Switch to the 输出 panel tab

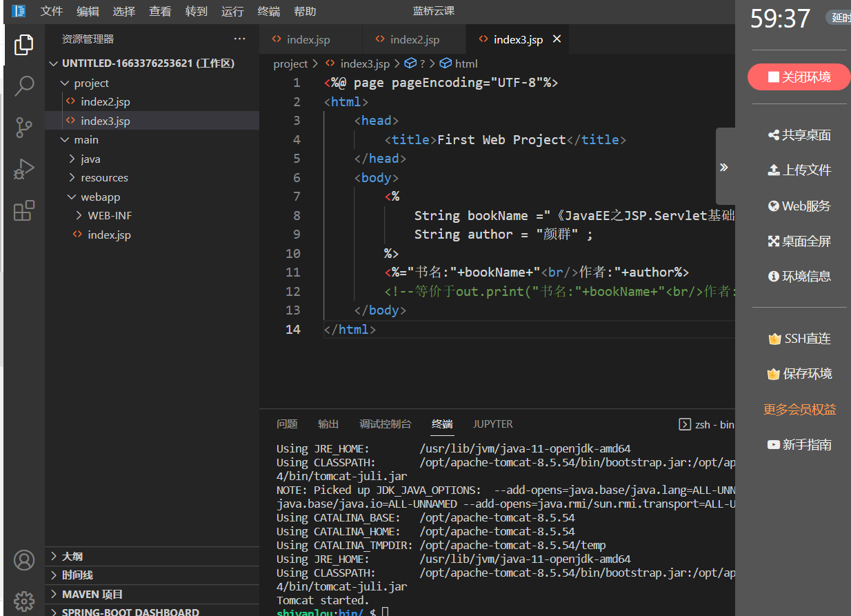(x=328, y=424)
